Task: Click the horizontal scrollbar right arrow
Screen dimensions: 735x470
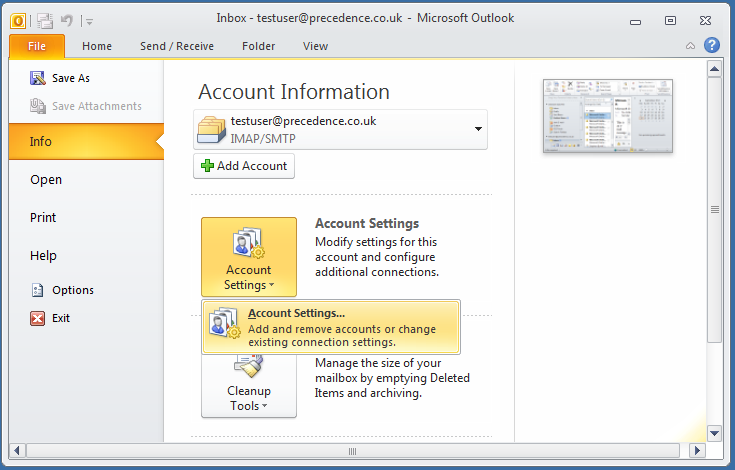Action: [x=697, y=451]
